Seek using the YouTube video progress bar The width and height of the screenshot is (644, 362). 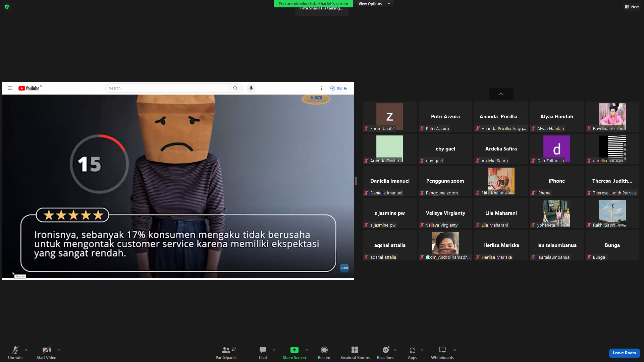click(x=178, y=279)
